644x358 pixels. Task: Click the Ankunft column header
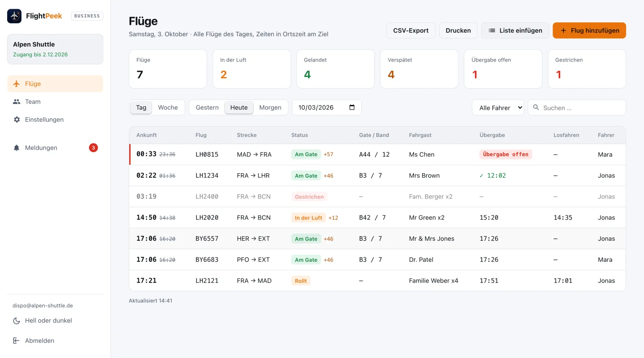147,135
